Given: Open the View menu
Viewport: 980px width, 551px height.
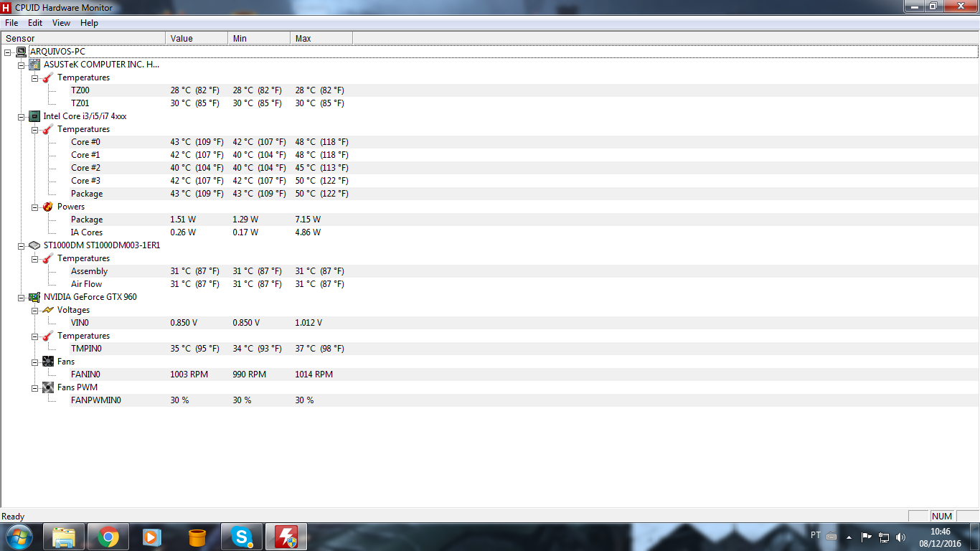Looking at the screenshot, I should coord(62,23).
